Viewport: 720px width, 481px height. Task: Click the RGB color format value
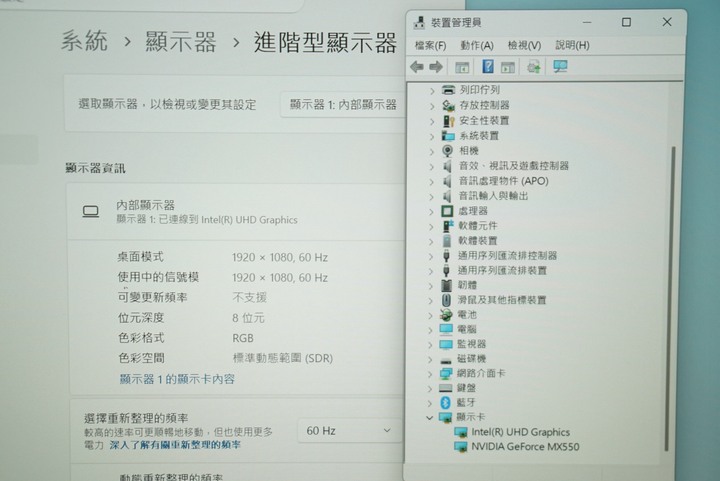243,338
